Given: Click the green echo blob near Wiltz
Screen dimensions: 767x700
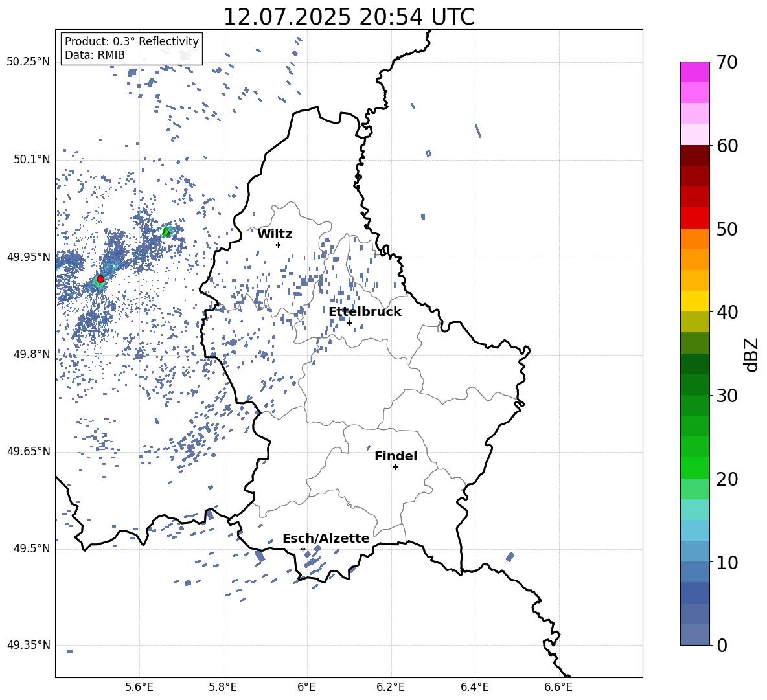Looking at the screenshot, I should pos(166,232).
